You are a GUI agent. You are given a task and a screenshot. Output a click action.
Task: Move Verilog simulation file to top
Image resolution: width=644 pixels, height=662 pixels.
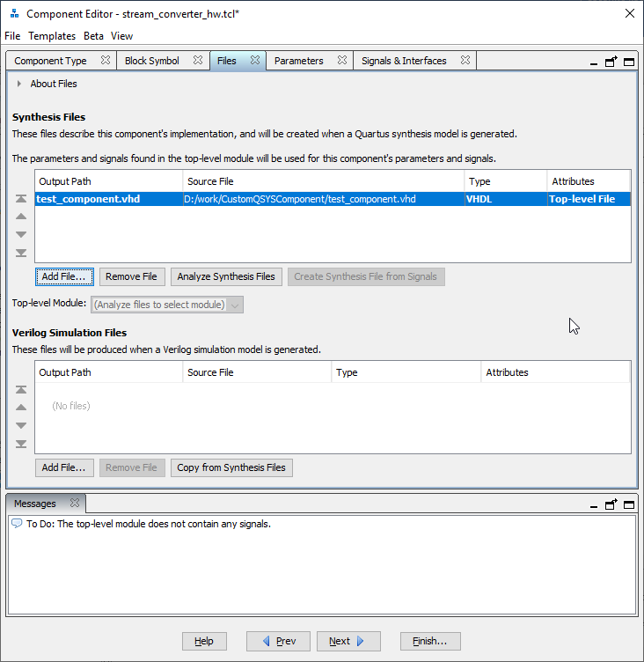point(21,390)
